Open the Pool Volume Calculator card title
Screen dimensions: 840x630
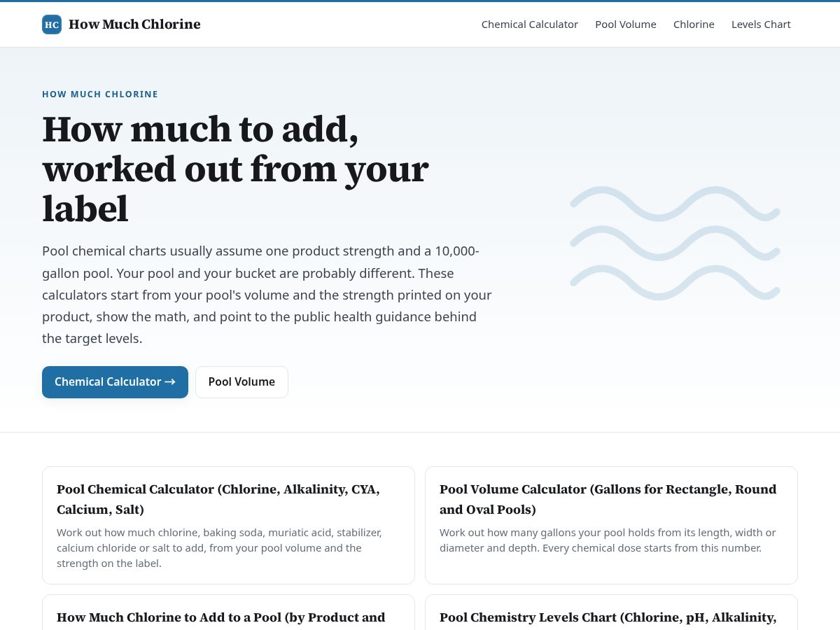tap(608, 499)
